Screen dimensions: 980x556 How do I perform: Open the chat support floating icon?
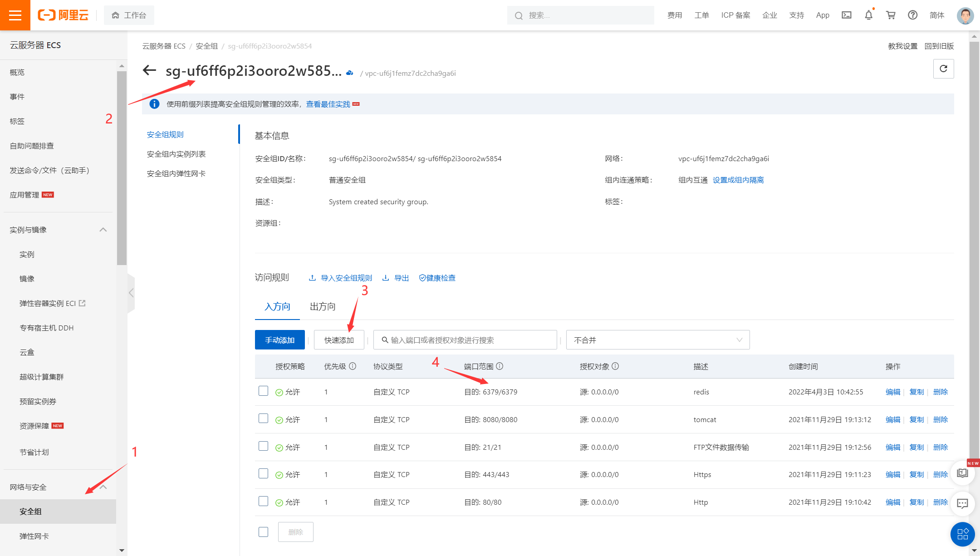pyautogui.click(x=962, y=503)
